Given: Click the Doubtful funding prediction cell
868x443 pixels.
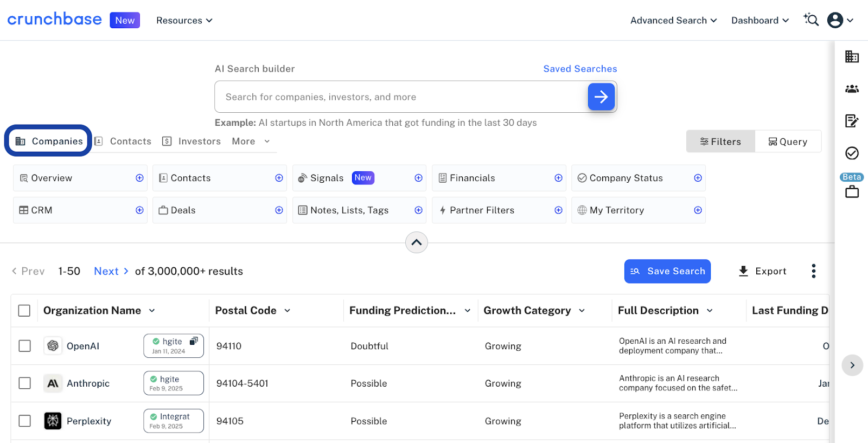Looking at the screenshot, I should pyautogui.click(x=369, y=346).
